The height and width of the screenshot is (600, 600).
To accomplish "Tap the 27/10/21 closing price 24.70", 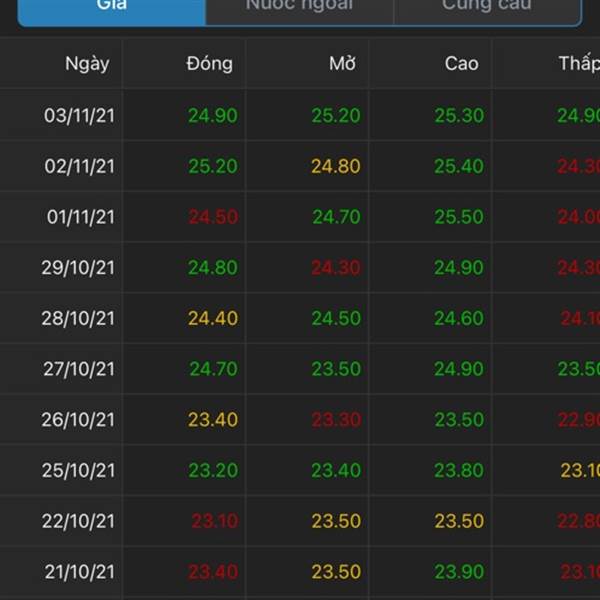I will [214, 369].
